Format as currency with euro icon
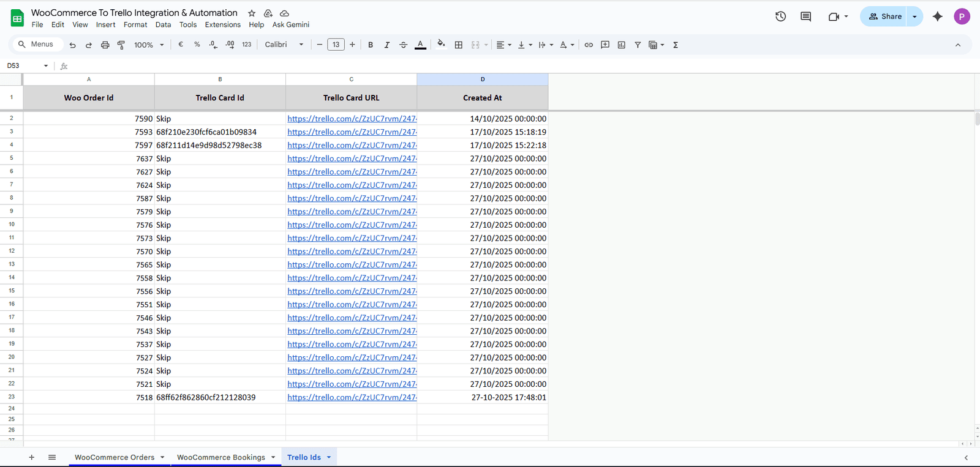The image size is (980, 467). pos(181,45)
